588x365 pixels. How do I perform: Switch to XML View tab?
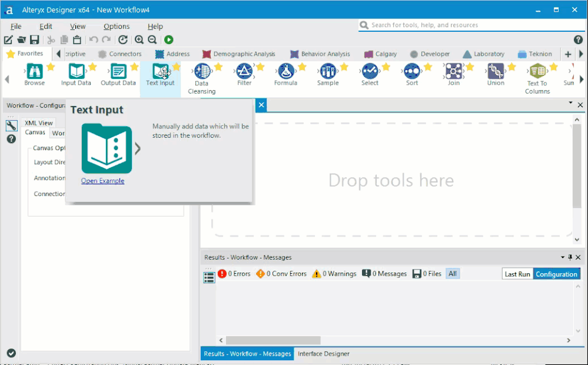tap(39, 122)
